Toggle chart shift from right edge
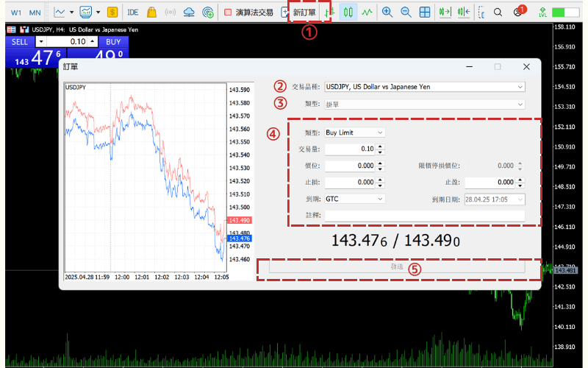Viewport: 588px width, 368px height. point(462,12)
